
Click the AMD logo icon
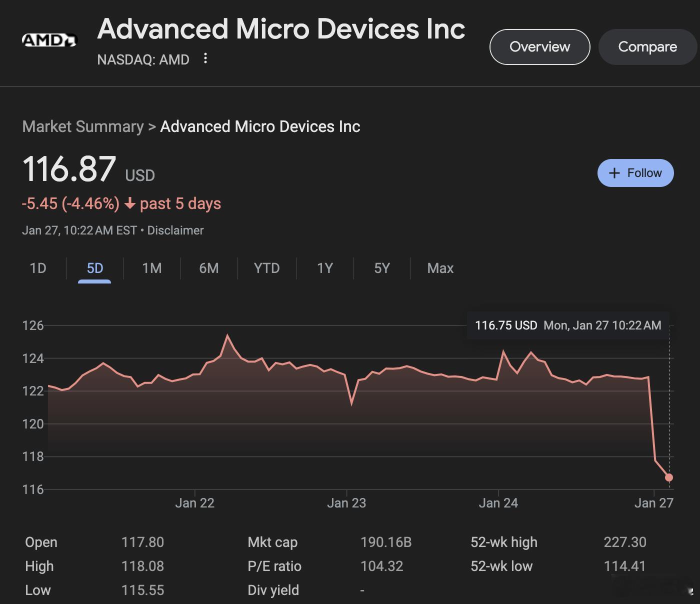click(x=49, y=40)
